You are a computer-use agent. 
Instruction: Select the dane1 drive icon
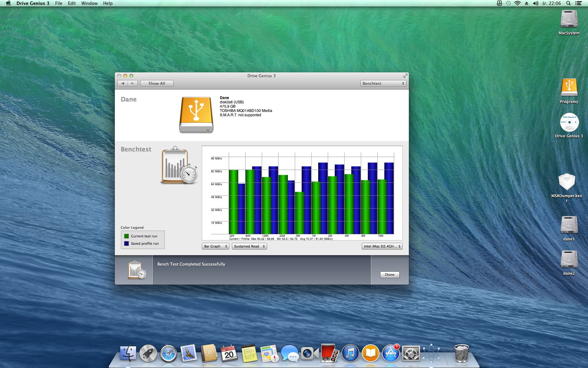coord(569,225)
